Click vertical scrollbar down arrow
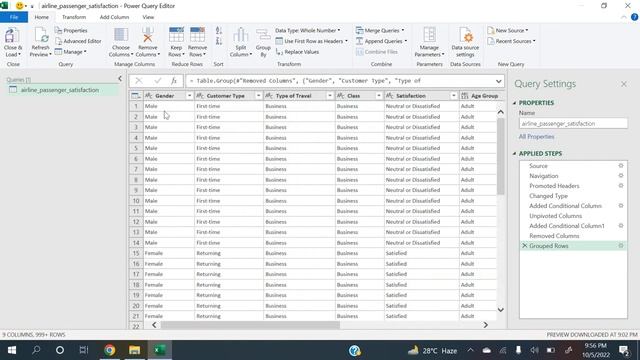 point(500,310)
